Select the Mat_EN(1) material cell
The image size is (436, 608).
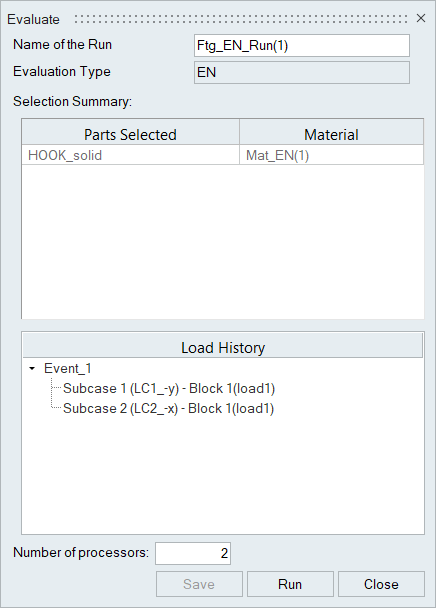point(332,155)
